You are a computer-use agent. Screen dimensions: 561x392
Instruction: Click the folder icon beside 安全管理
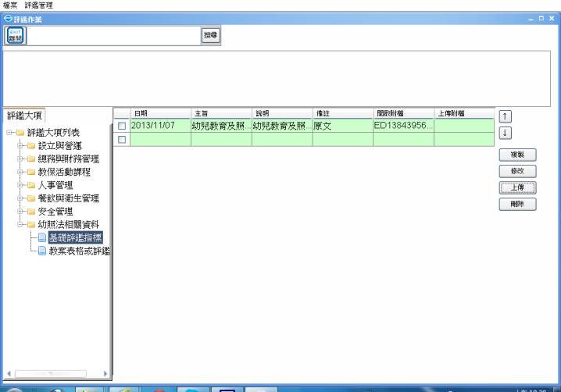click(31, 212)
